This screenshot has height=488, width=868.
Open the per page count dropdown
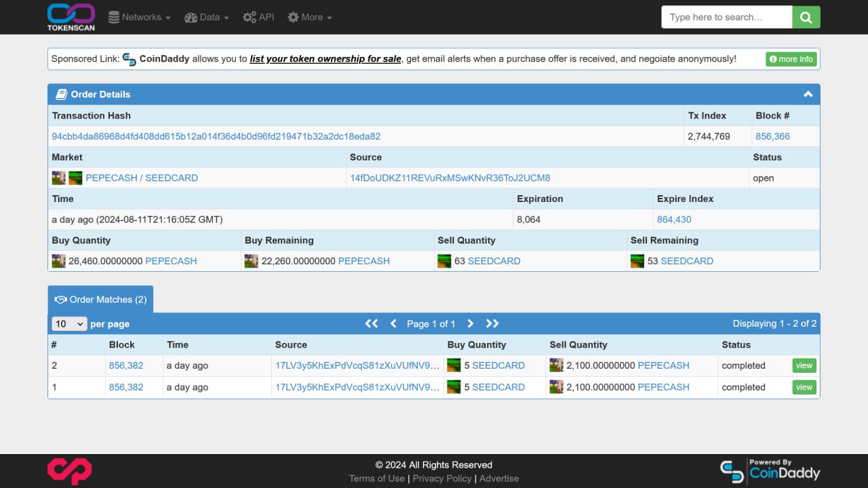(x=69, y=324)
